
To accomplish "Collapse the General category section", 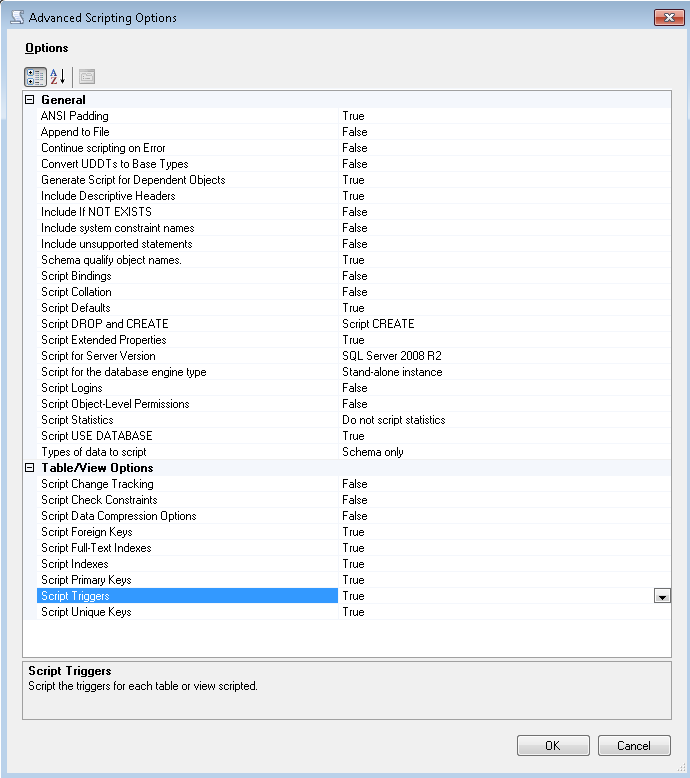I will click(30, 100).
